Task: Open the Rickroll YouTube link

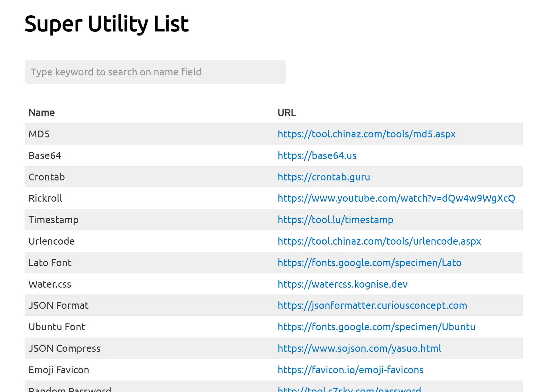Action: [397, 198]
